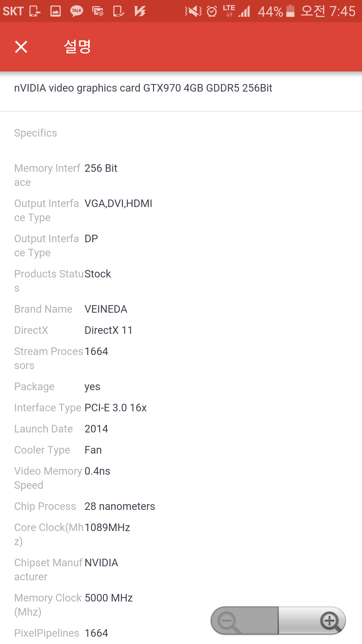Tap the 28 nanometers chip process value

pos(120,506)
